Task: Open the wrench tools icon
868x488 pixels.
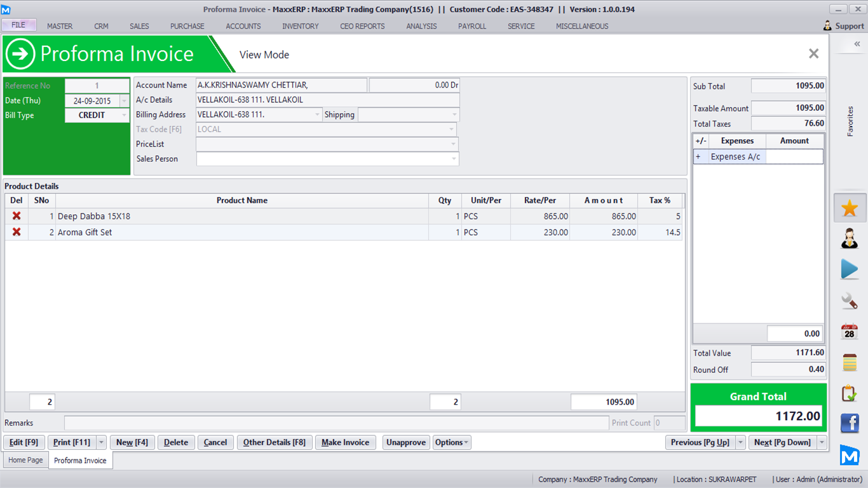Action: click(x=850, y=301)
